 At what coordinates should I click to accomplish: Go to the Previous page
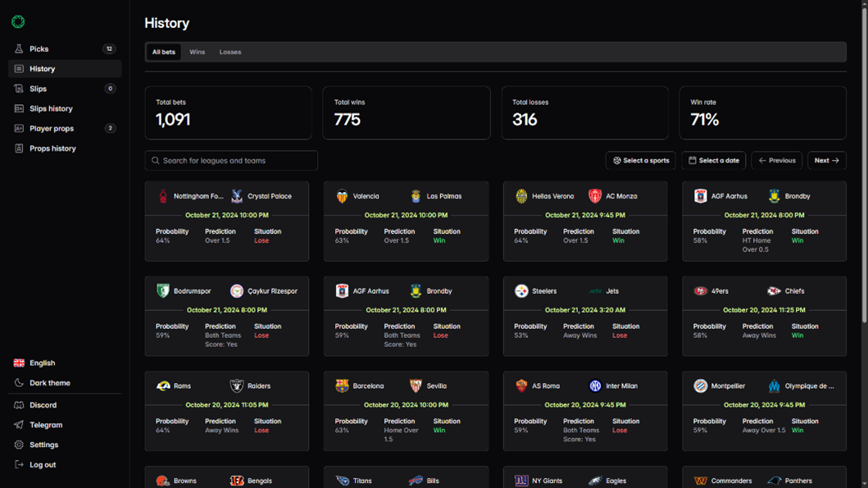[777, 161]
